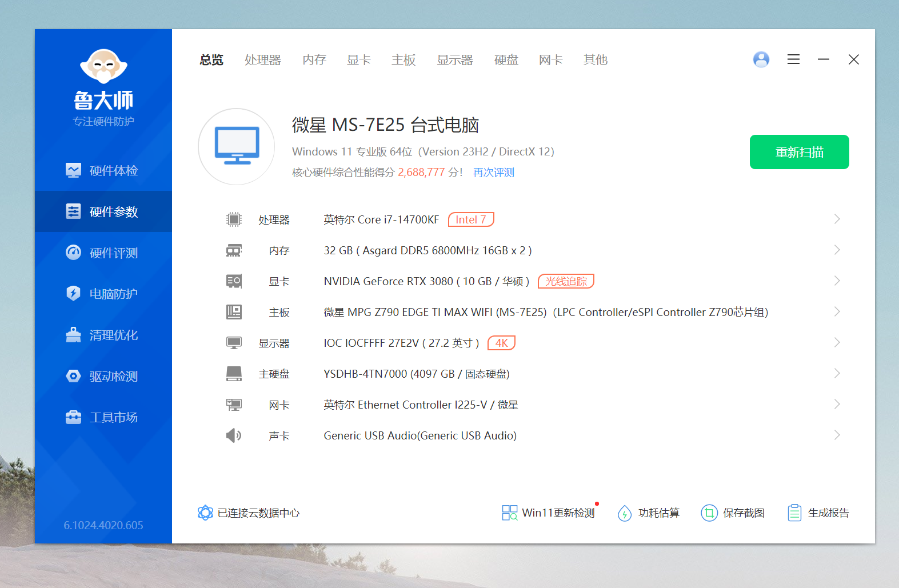The image size is (899, 588).
Task: Click the graphics card icon in the 显卡 row
Action: pyautogui.click(x=234, y=281)
